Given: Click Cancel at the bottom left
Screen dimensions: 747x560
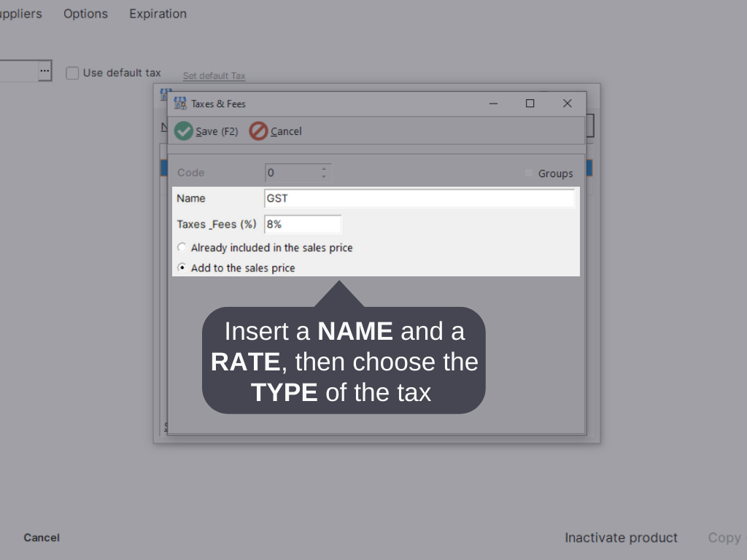Looking at the screenshot, I should 42,537.
